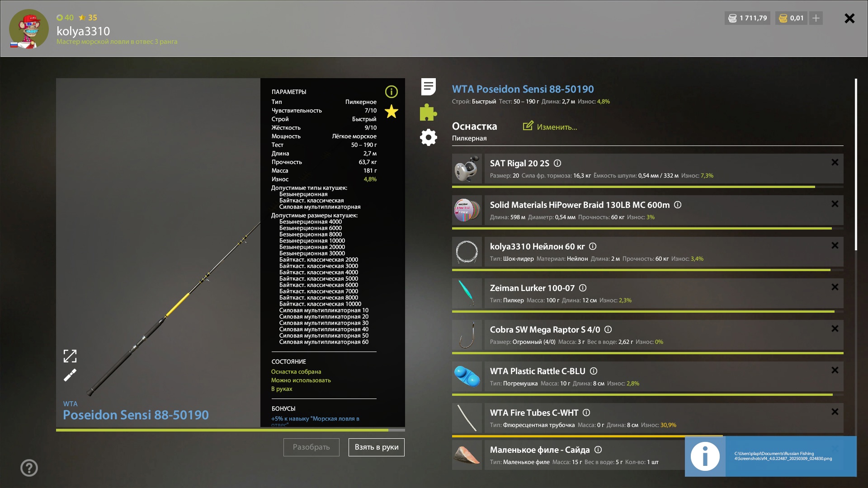
Task: Remove Cobra SW Mega Raptor hook
Action: 835,328
